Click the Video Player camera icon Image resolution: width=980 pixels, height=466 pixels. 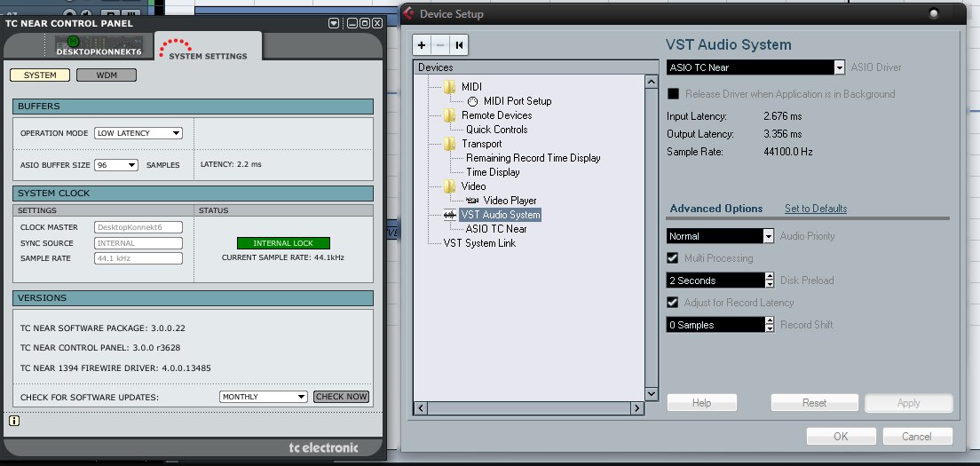[x=472, y=201]
